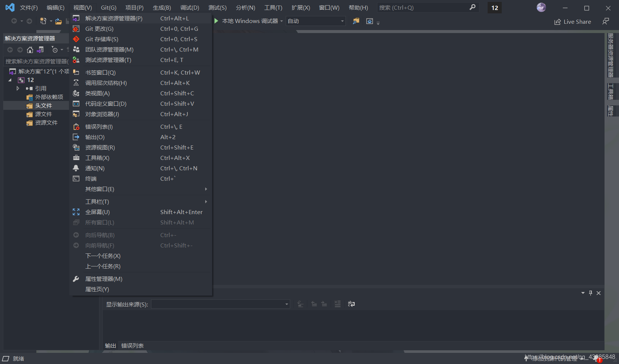Open the 解决方案资源管理器(P) menu entry
This screenshot has width=619, height=364.
click(x=141, y=18)
